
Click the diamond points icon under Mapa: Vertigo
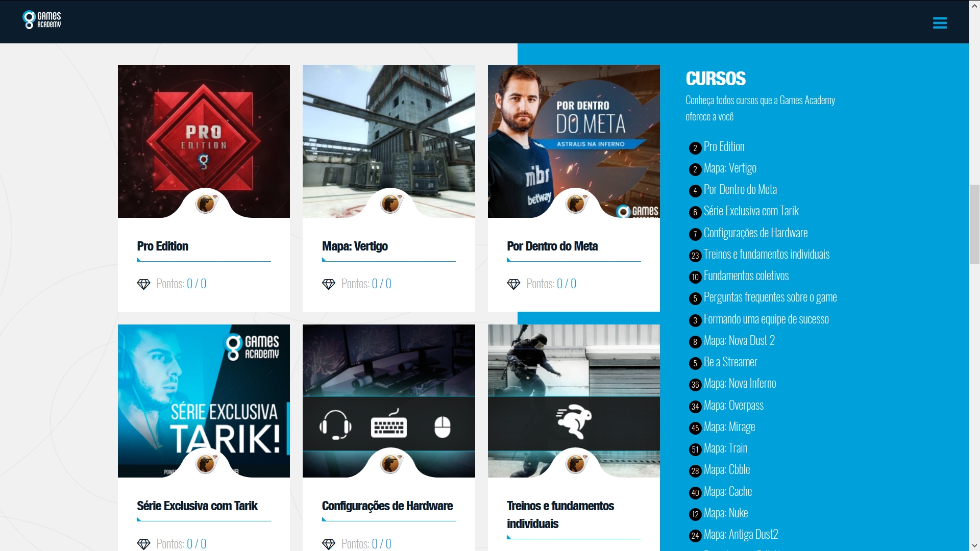[329, 284]
